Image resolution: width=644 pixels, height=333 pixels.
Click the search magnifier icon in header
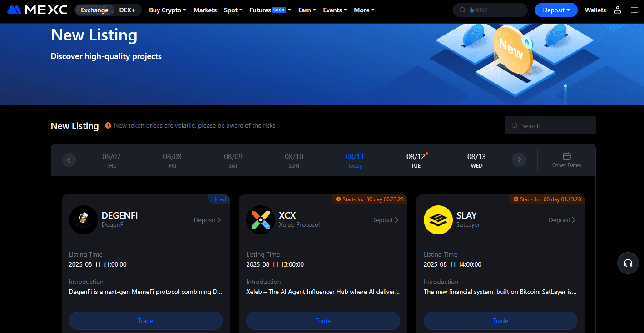tap(462, 10)
